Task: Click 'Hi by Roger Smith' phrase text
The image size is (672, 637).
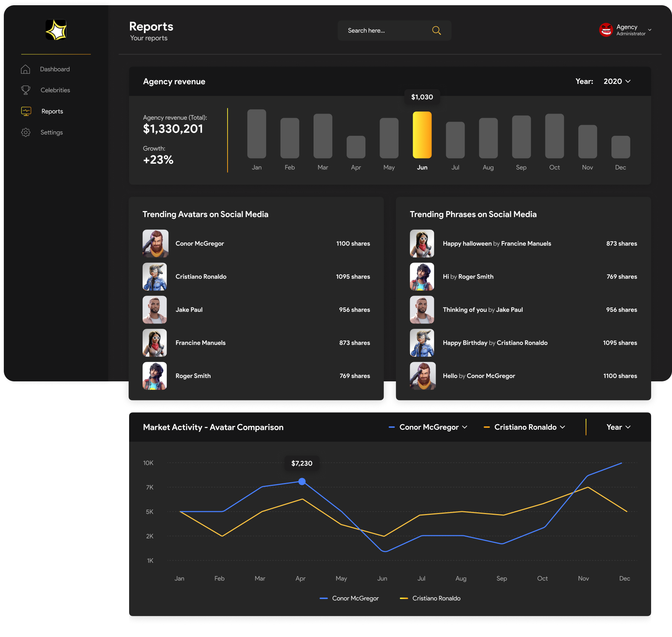Action: 468,277
